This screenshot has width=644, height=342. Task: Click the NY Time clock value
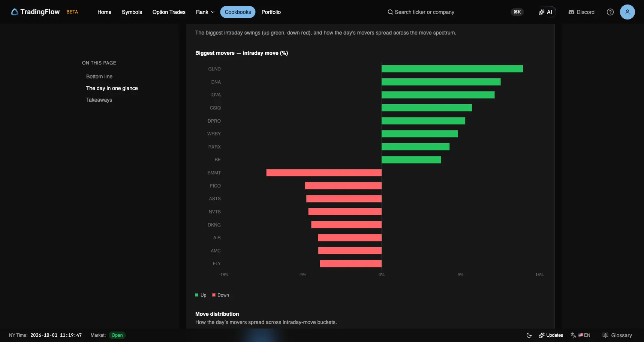click(x=56, y=335)
